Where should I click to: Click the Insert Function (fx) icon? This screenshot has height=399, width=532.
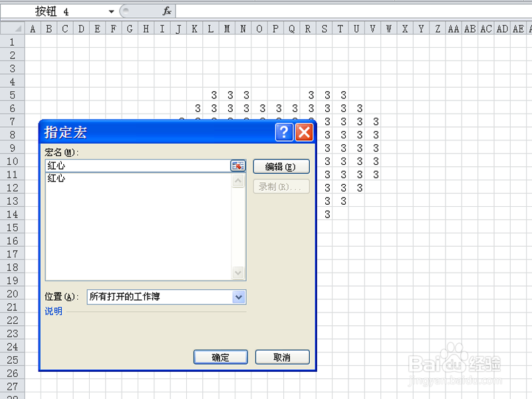[167, 11]
